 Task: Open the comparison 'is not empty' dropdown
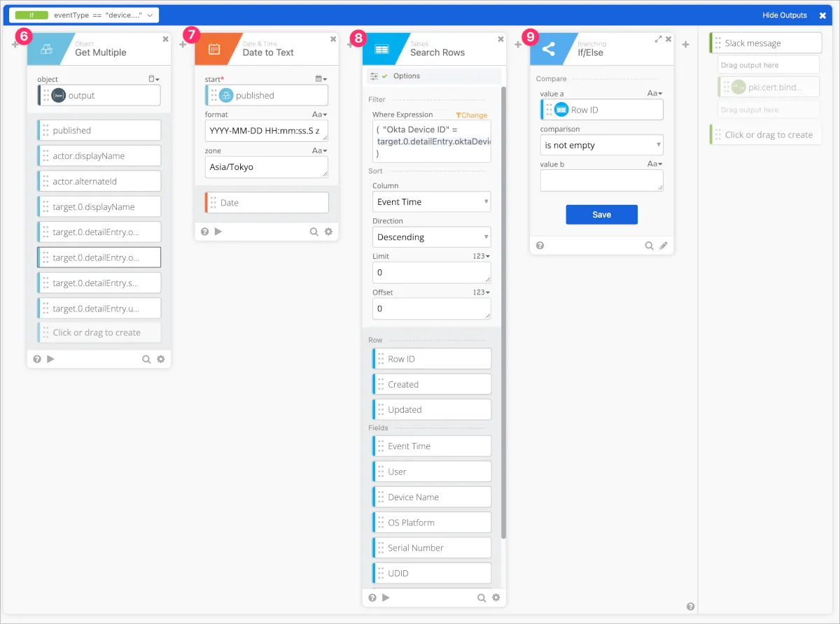[601, 145]
